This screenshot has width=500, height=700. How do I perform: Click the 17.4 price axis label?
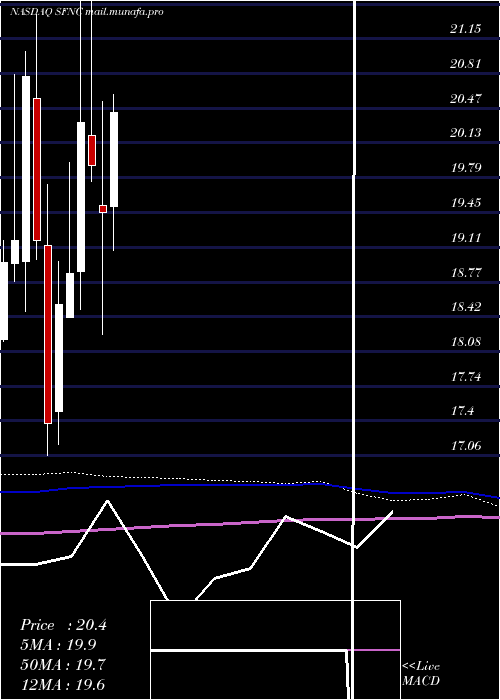462,411
